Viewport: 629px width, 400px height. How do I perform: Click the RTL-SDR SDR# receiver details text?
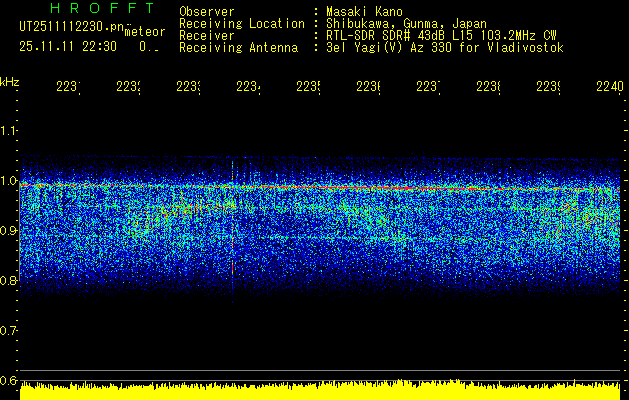click(x=441, y=36)
